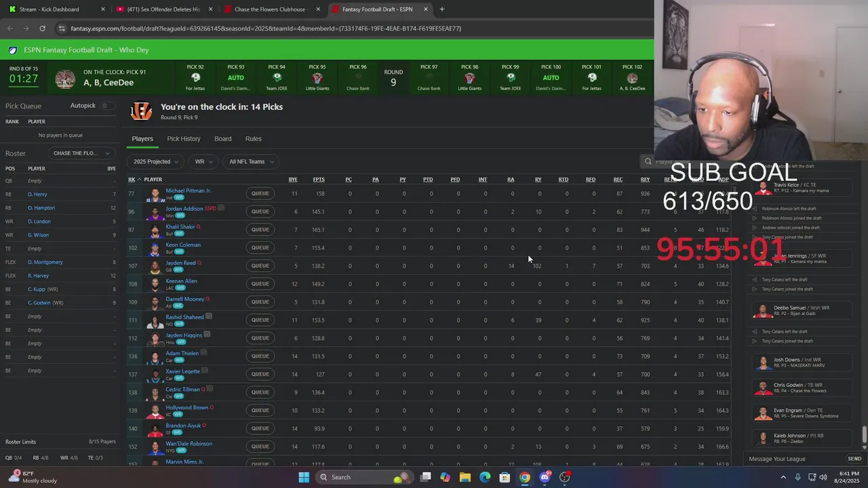868x488 pixels.
Task: Open the roster team selector Chase The Flo...
Action: pyautogui.click(x=80, y=153)
